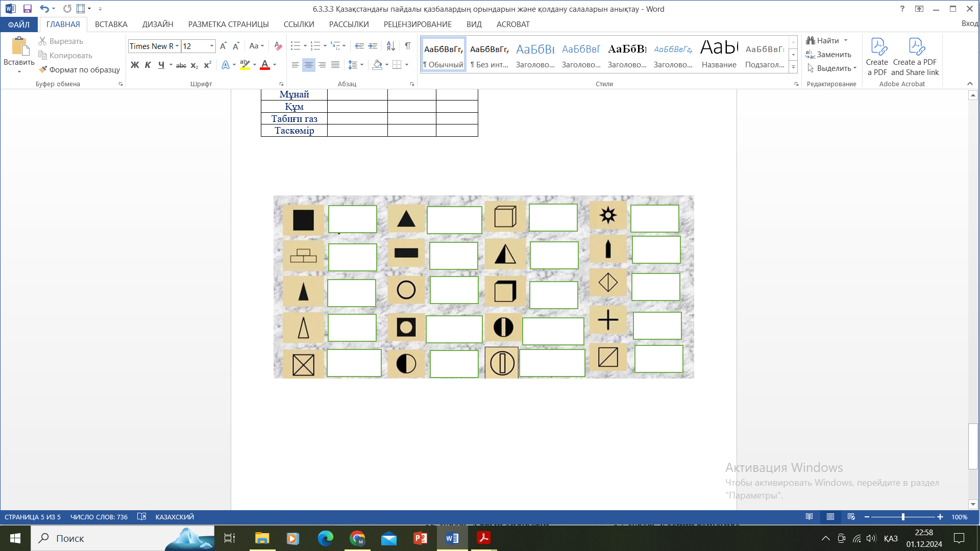Open PowerPoint from the Windows taskbar
The height and width of the screenshot is (551, 980).
(420, 538)
